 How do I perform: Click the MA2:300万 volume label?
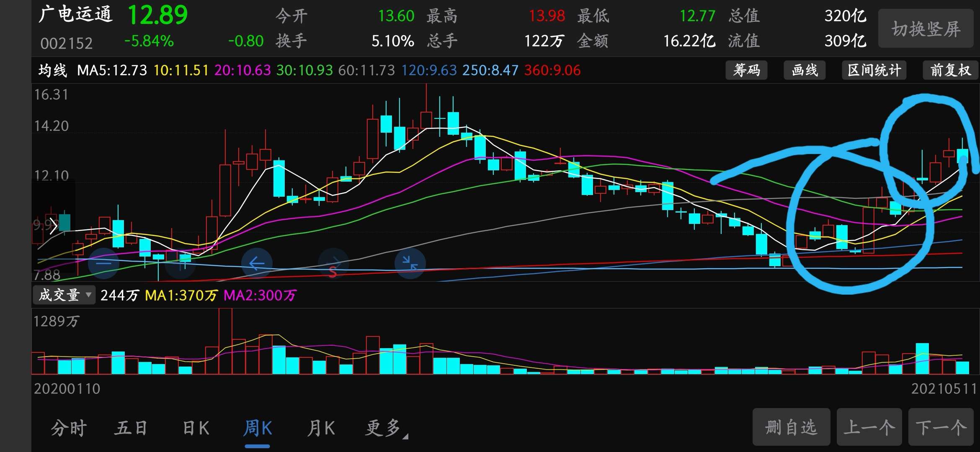[260, 295]
